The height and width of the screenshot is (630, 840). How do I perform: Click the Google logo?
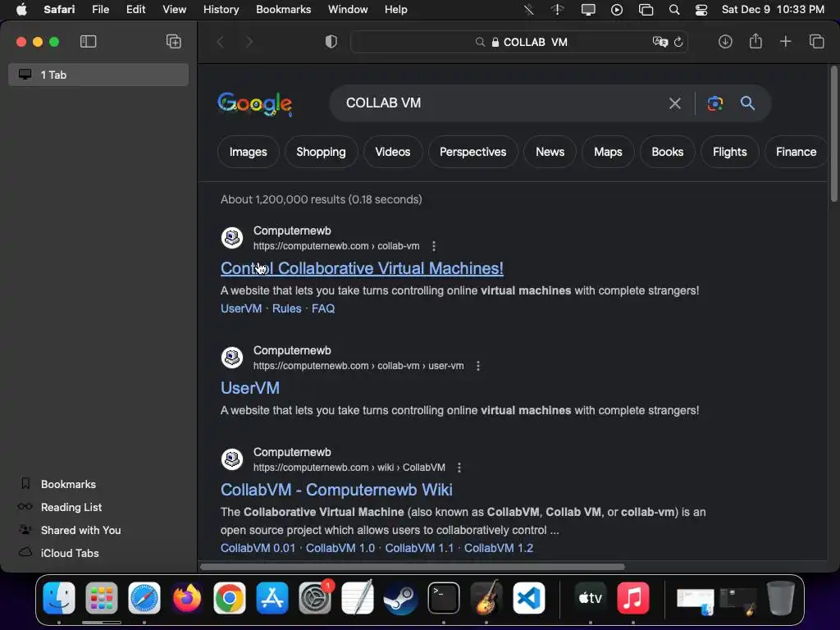(255, 103)
